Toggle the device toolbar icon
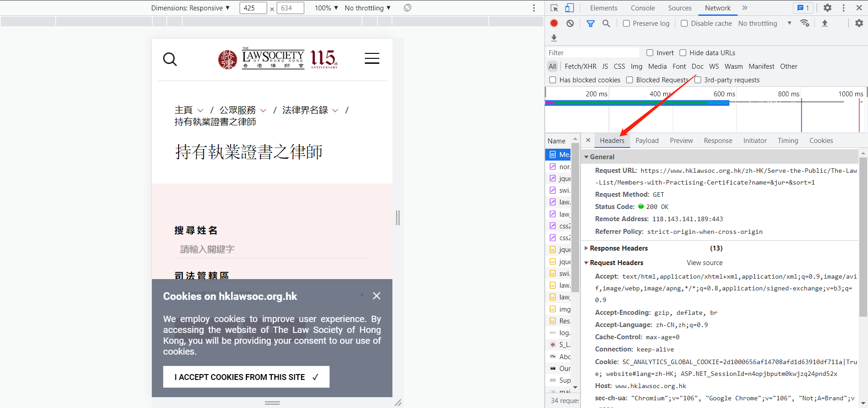The width and height of the screenshot is (868, 408). tap(569, 8)
